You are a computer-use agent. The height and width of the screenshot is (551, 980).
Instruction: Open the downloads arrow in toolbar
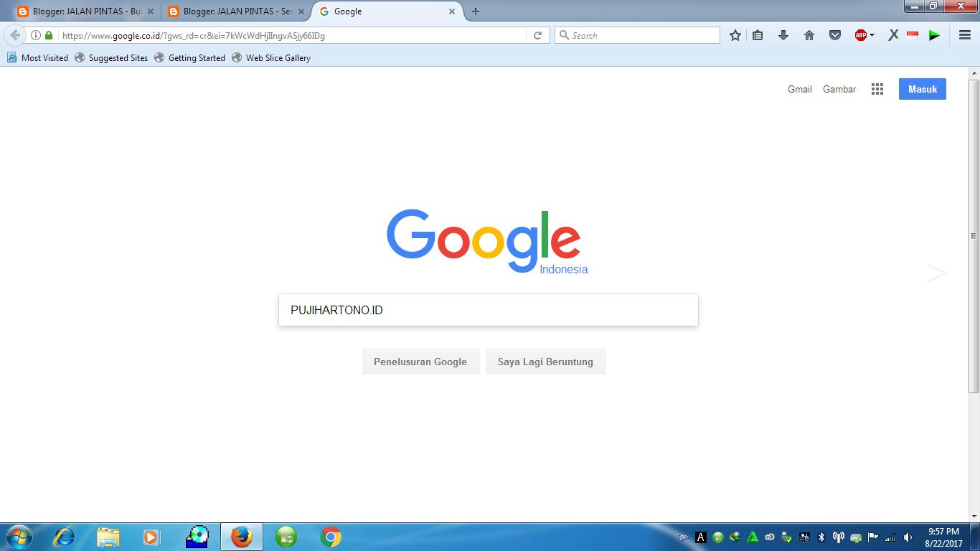(783, 35)
